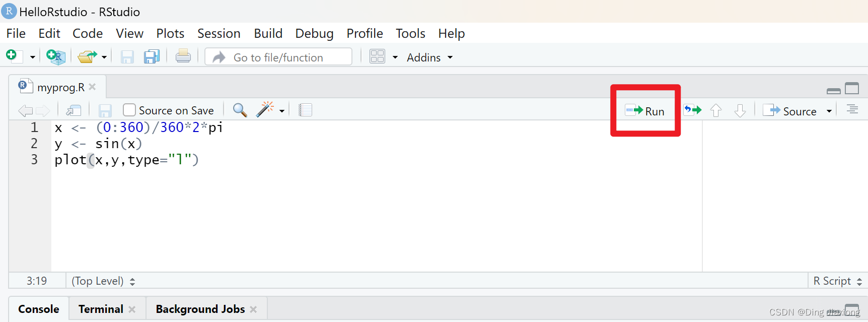The width and height of the screenshot is (868, 322).
Task: Open the R Script file type selector
Action: pos(838,281)
